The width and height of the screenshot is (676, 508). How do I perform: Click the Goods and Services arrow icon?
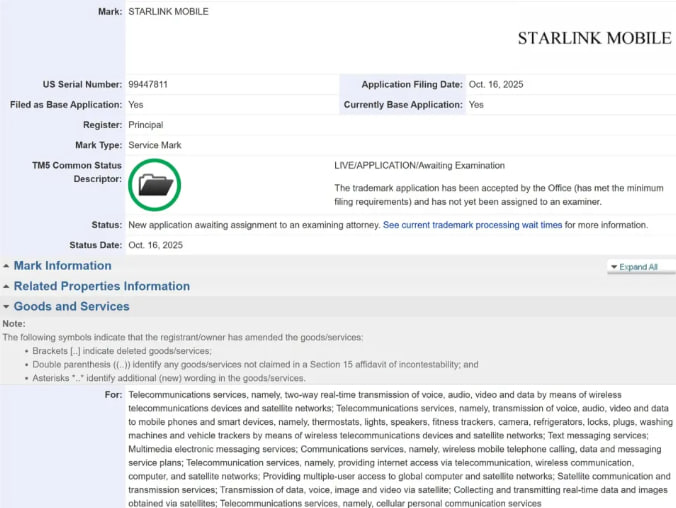pos(6,307)
